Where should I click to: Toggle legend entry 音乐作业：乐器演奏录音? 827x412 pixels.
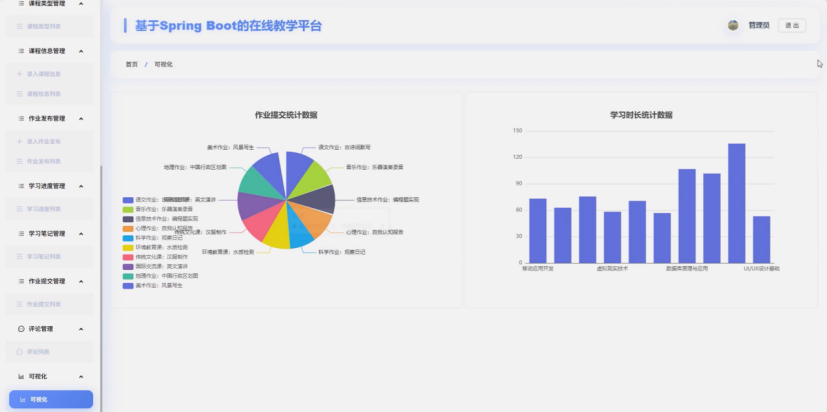158,209
